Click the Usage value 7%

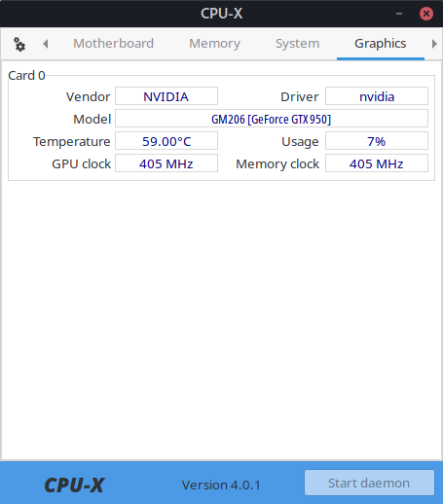pyautogui.click(x=377, y=141)
